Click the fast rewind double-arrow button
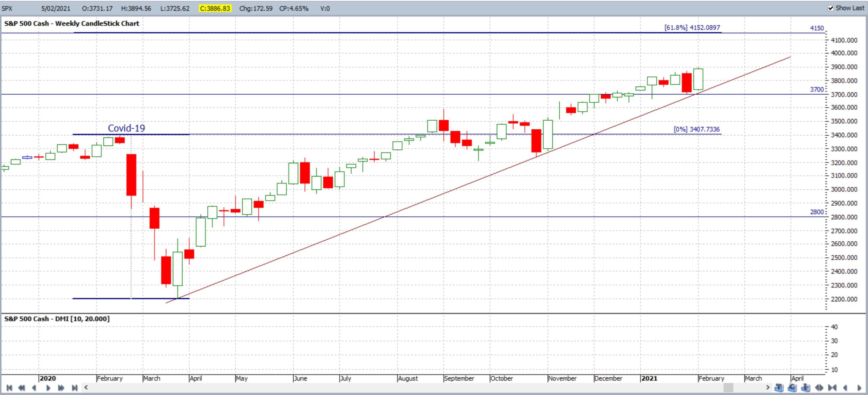The width and height of the screenshot is (868, 395). (22, 388)
